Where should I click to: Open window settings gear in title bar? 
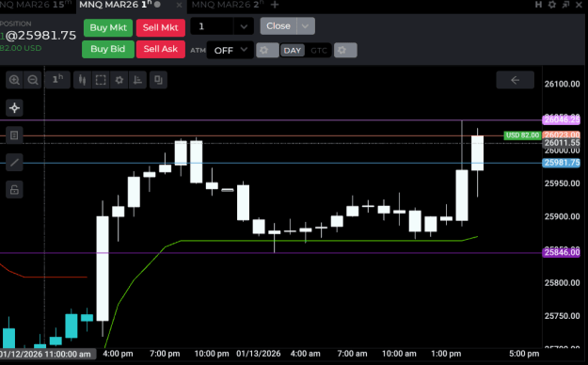(552, 5)
